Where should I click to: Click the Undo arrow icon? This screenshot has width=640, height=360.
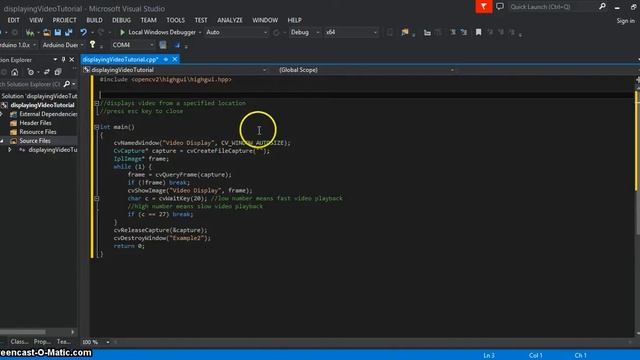(x=84, y=32)
